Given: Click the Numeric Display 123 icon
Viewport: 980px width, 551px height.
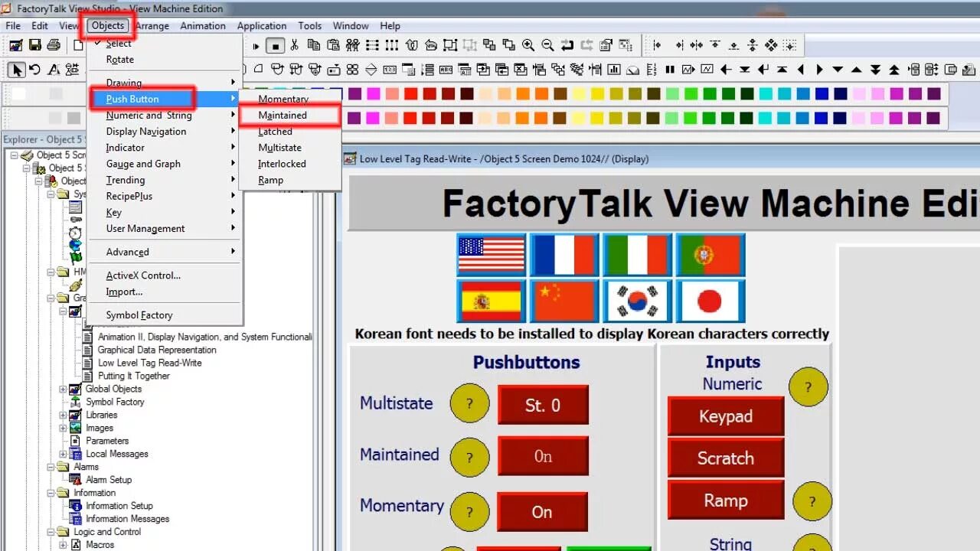Looking at the screenshot, I should pyautogui.click(x=390, y=70).
